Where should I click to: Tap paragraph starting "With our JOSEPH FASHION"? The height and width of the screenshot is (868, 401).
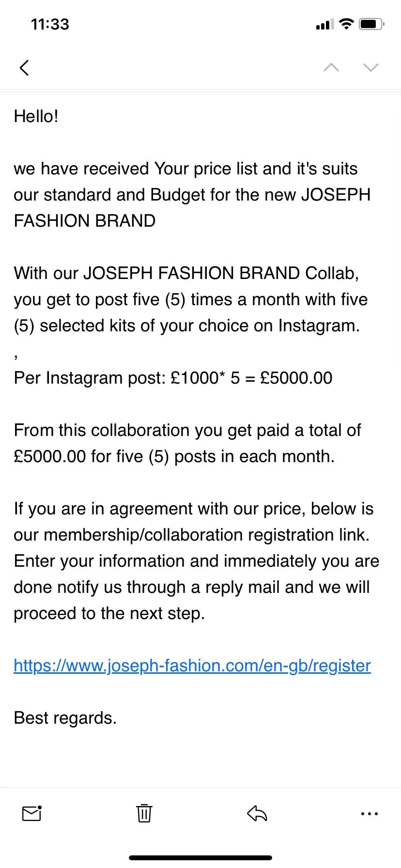tap(191, 299)
